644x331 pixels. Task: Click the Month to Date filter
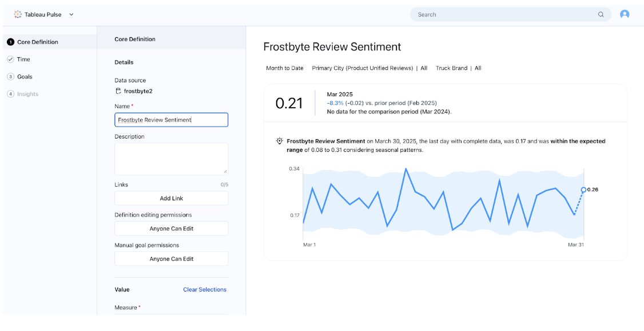coord(284,68)
